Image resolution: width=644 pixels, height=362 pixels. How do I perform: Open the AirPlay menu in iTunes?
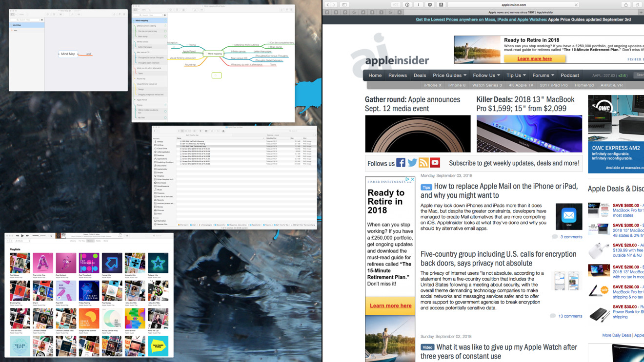51,236
